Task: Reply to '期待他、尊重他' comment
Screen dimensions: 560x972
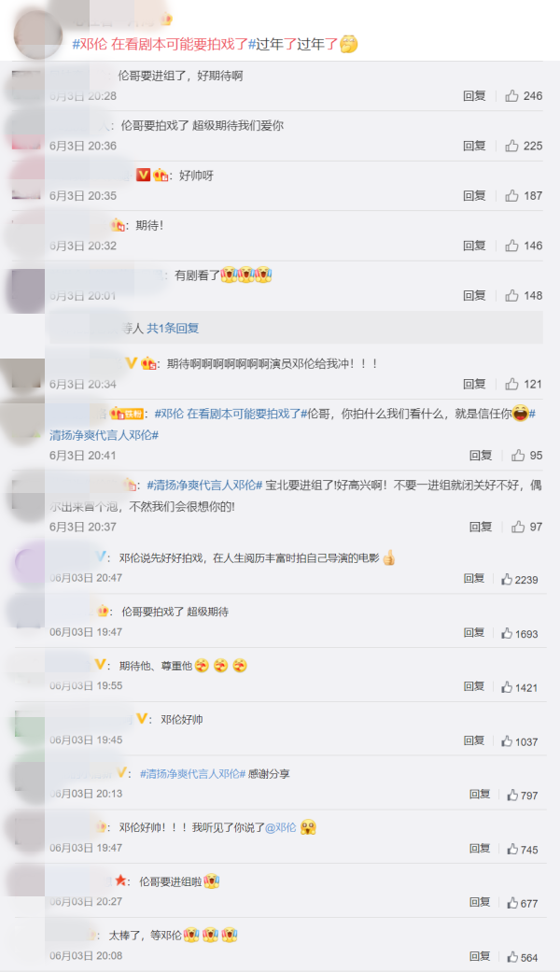Action: coord(474,686)
